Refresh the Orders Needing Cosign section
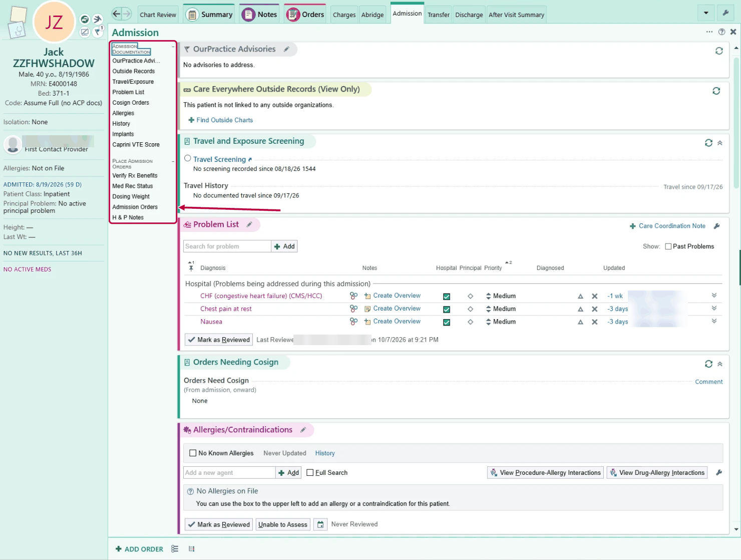Screen dimensions: 741x560 [x=708, y=364]
